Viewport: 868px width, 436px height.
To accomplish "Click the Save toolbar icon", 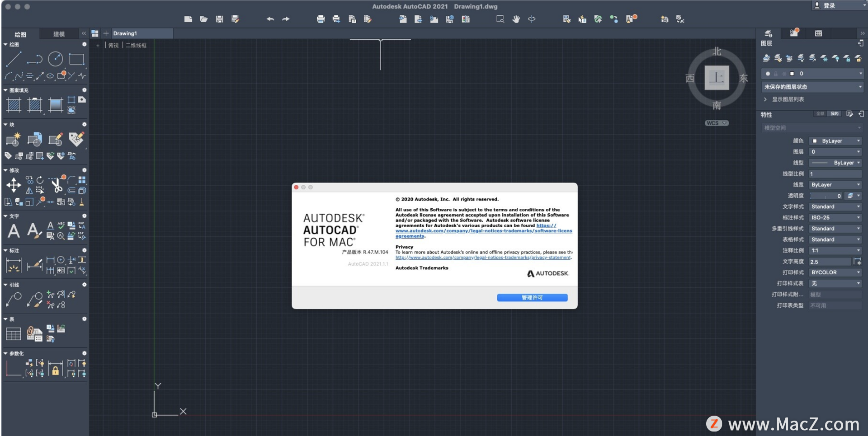I will [x=219, y=19].
